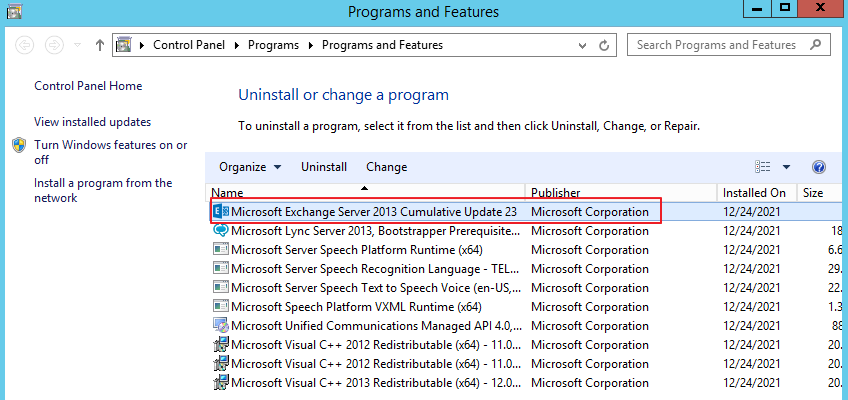
Task: Click the Programs and Features title bar icon
Action: click(x=15, y=11)
